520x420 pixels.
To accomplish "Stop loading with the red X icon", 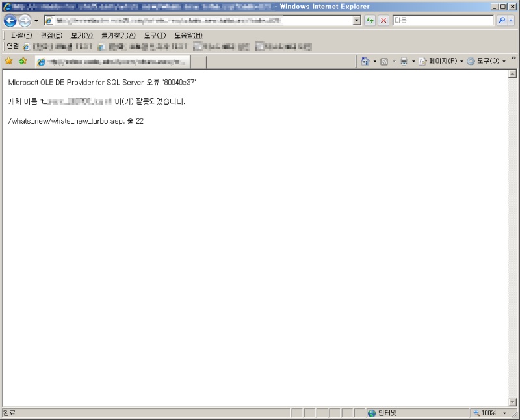I will pos(383,21).
